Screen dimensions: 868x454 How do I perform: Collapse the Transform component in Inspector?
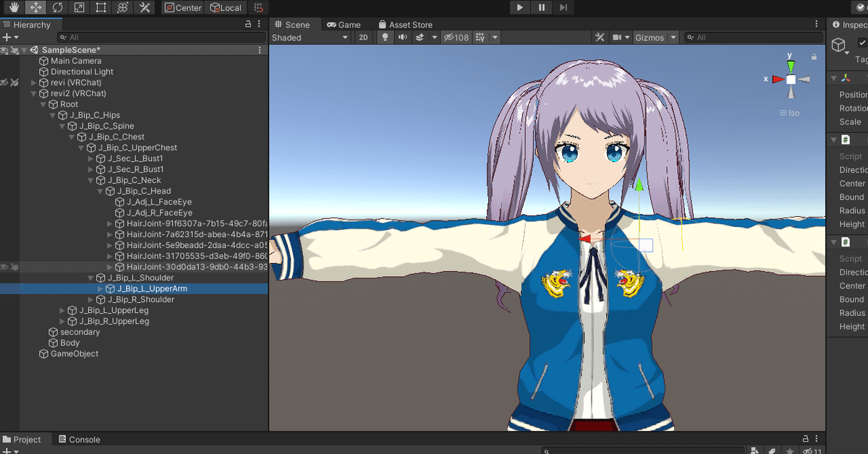tap(834, 78)
